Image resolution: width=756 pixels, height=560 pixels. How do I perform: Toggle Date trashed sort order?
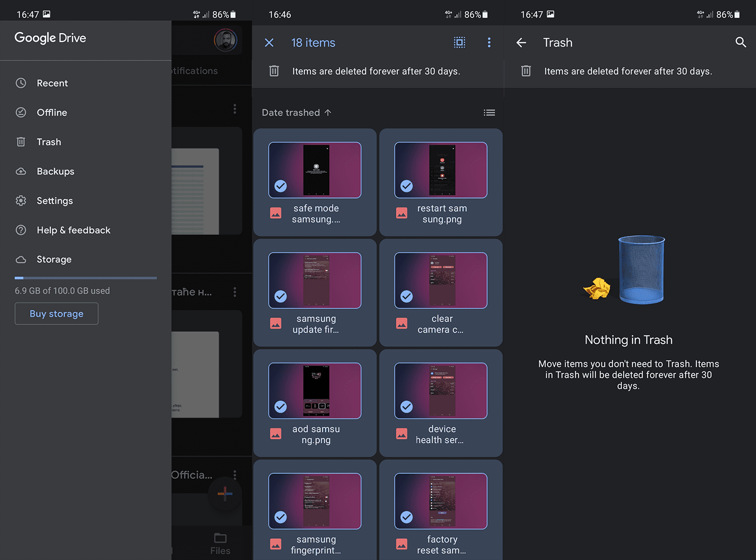(x=296, y=113)
